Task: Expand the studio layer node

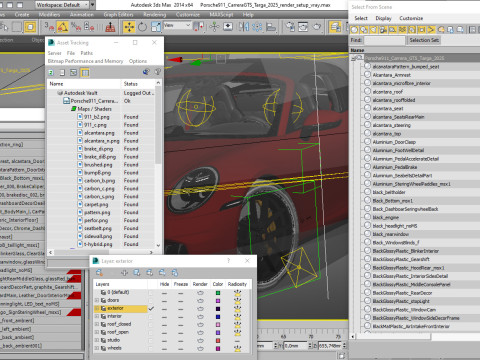Action: [x=97, y=340]
